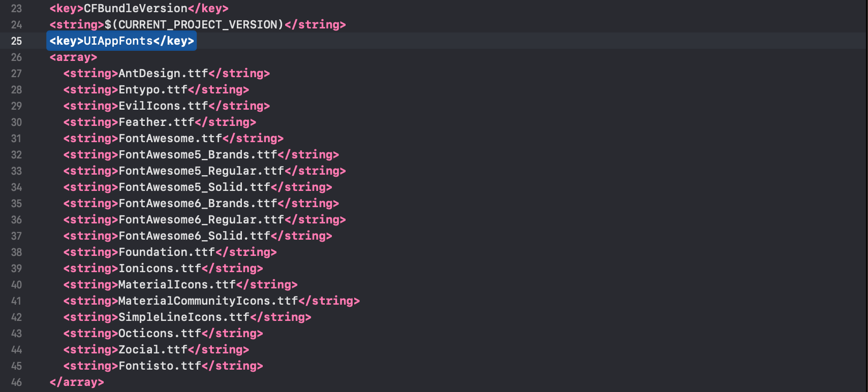
Task: Click line number 38 in gutter
Action: coord(17,252)
